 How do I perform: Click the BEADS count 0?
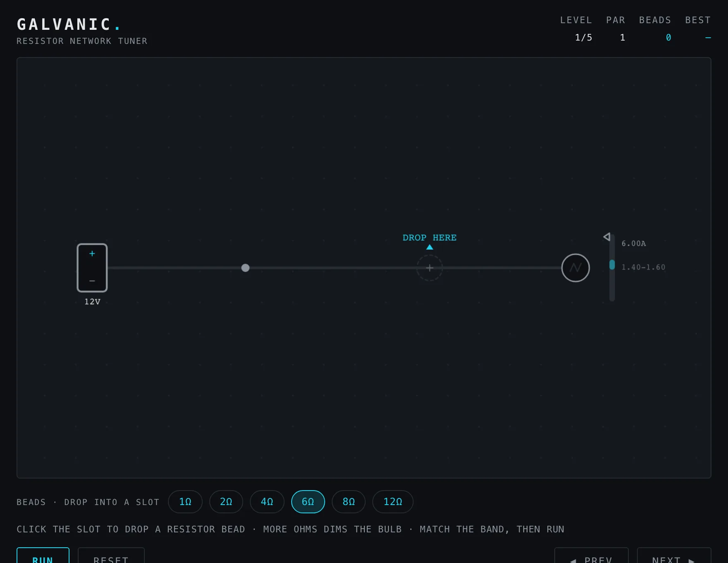[x=668, y=38]
